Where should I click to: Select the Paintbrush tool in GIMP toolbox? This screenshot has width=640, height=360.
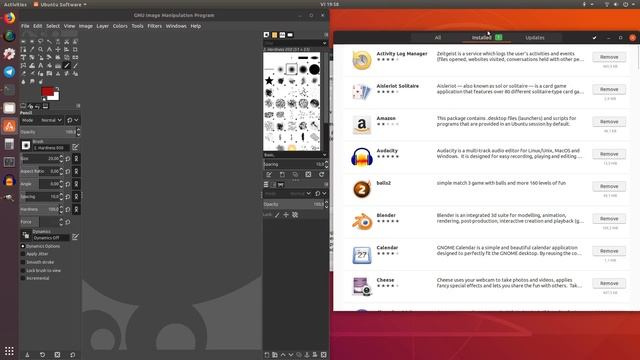click(x=75, y=66)
